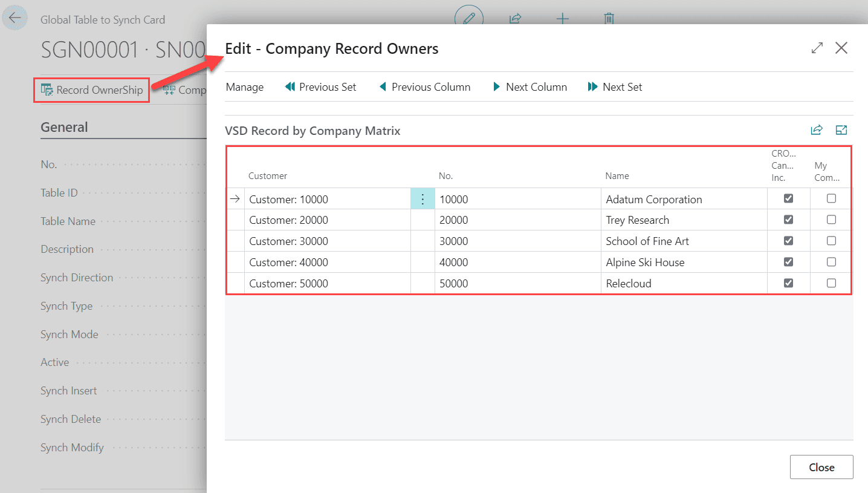The width and height of the screenshot is (868, 493).
Task: Open the three-dot menu for Customer: 10000
Action: pos(423,199)
